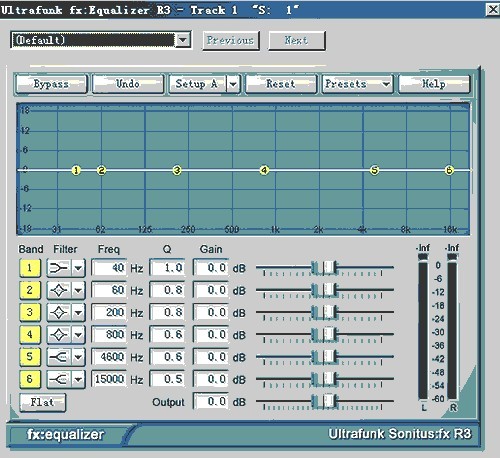Click the Setup A button
Viewport: 500px width, 458px height.
tap(198, 84)
